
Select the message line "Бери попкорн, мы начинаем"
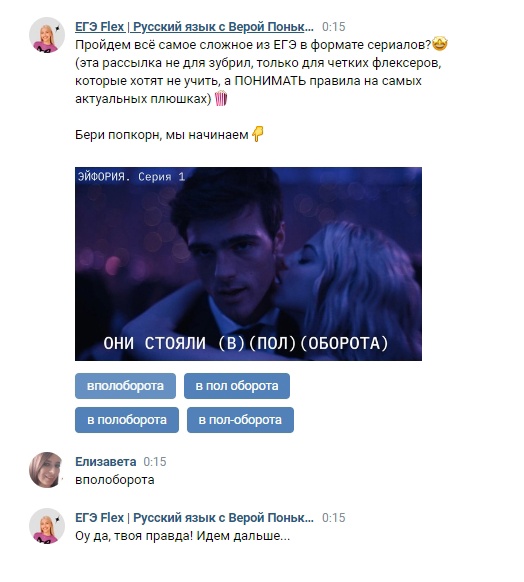(x=162, y=134)
